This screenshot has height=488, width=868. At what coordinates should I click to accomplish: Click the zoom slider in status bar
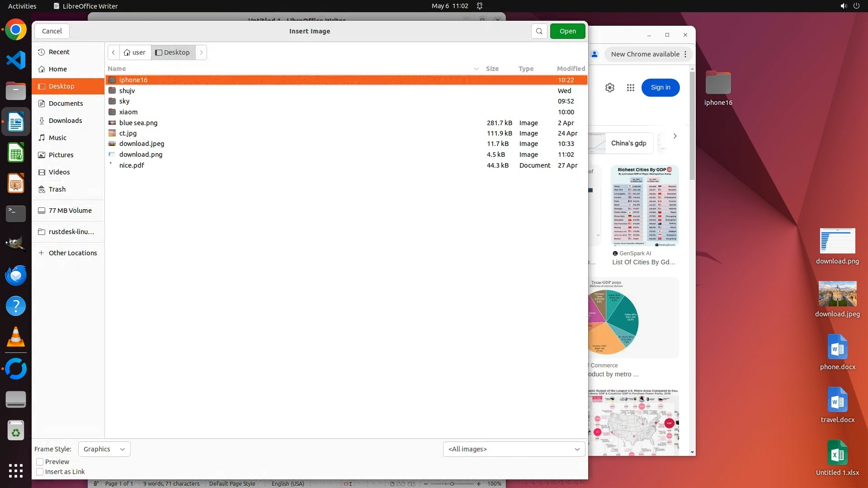[x=452, y=483]
